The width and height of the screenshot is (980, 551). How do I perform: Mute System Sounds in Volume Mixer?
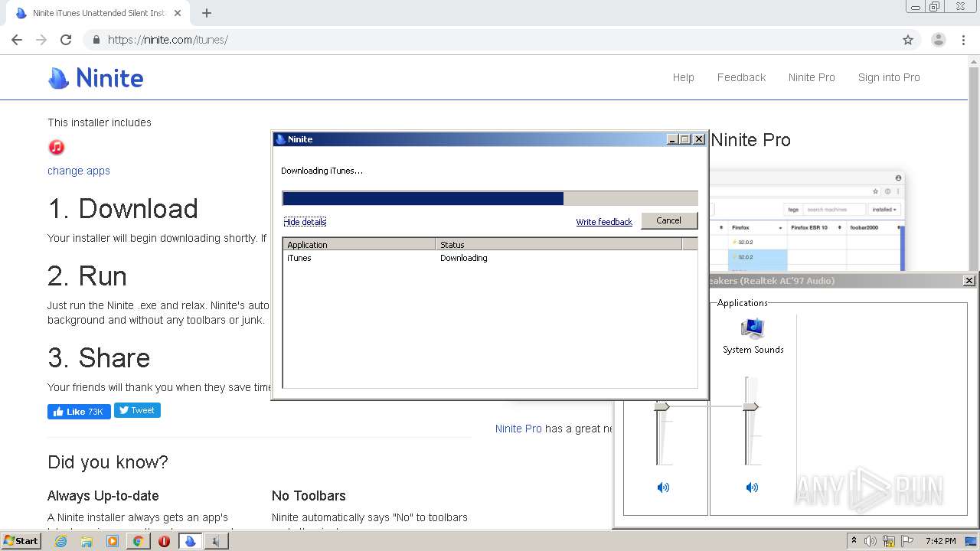coord(752,487)
